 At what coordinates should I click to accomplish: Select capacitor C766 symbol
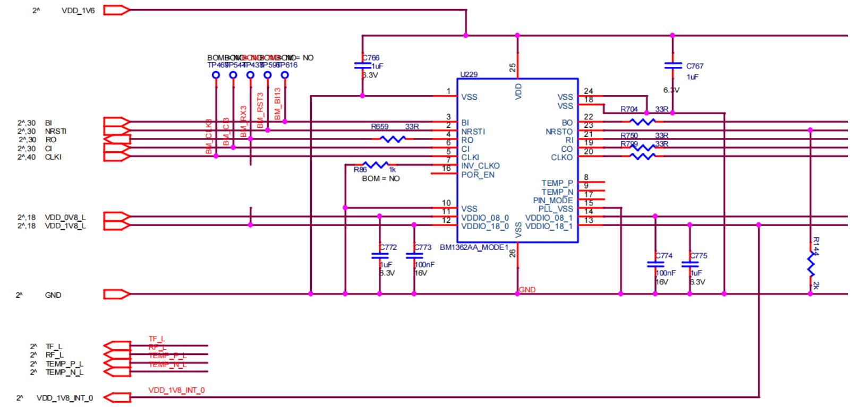tap(362, 66)
